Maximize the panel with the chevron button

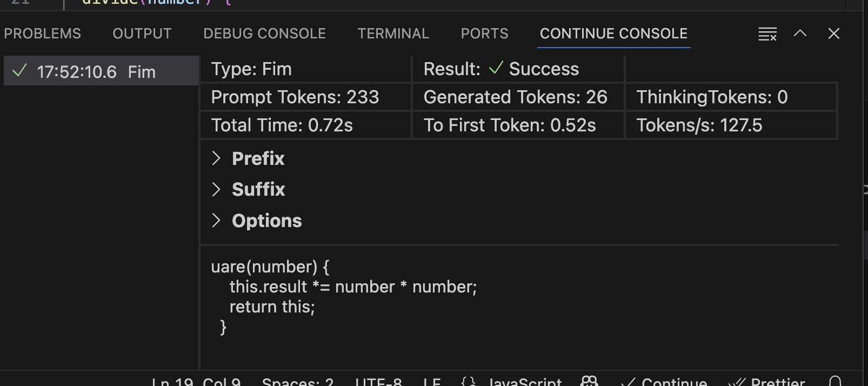tap(800, 34)
